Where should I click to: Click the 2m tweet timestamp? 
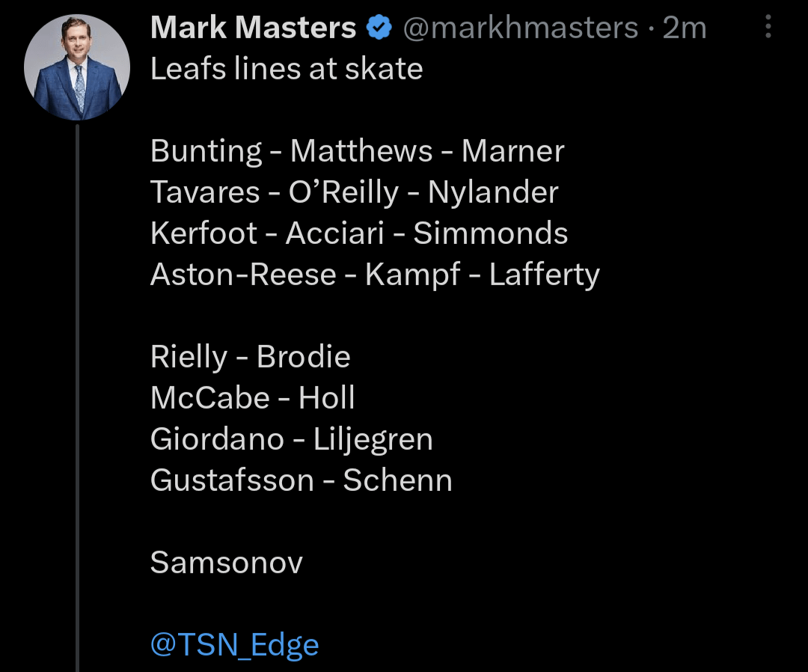(x=684, y=28)
